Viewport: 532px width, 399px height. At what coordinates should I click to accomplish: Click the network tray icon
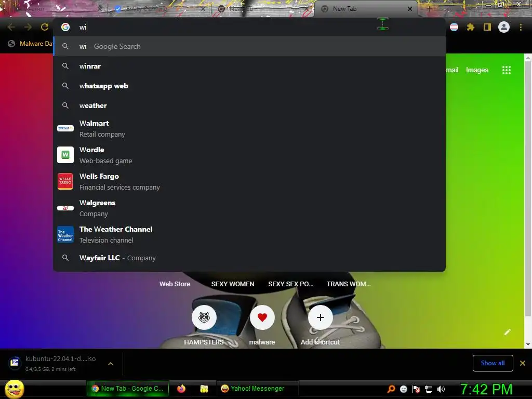(x=429, y=389)
